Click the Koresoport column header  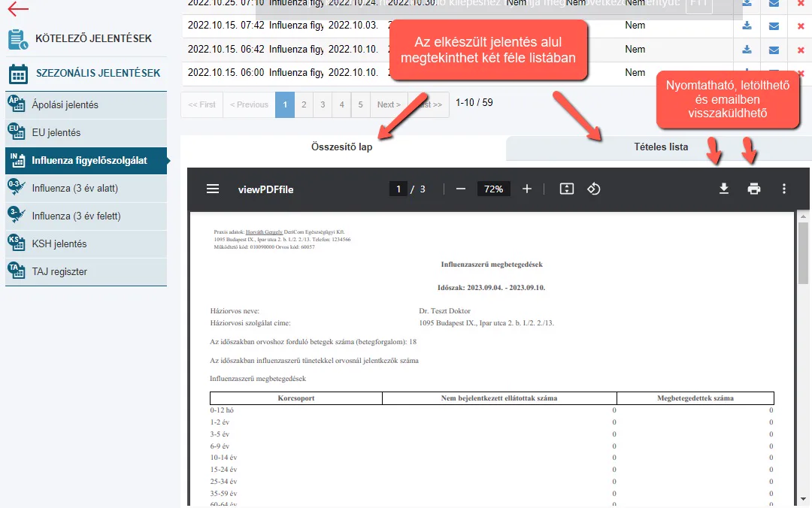pyautogui.click(x=296, y=398)
